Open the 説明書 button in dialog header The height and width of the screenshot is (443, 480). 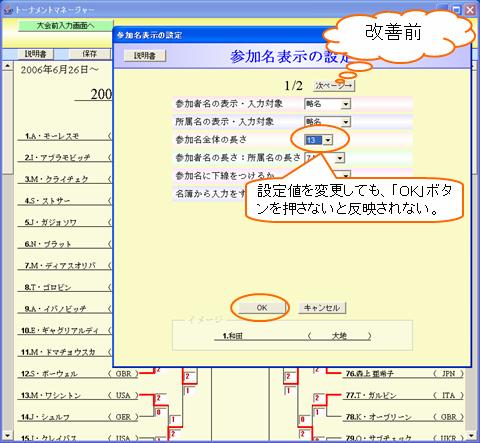point(145,56)
